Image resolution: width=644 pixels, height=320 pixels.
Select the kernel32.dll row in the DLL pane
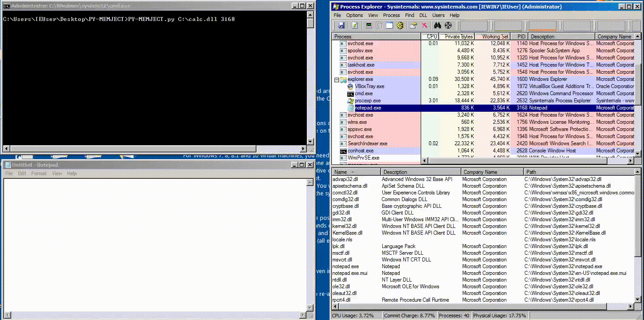coord(483,226)
